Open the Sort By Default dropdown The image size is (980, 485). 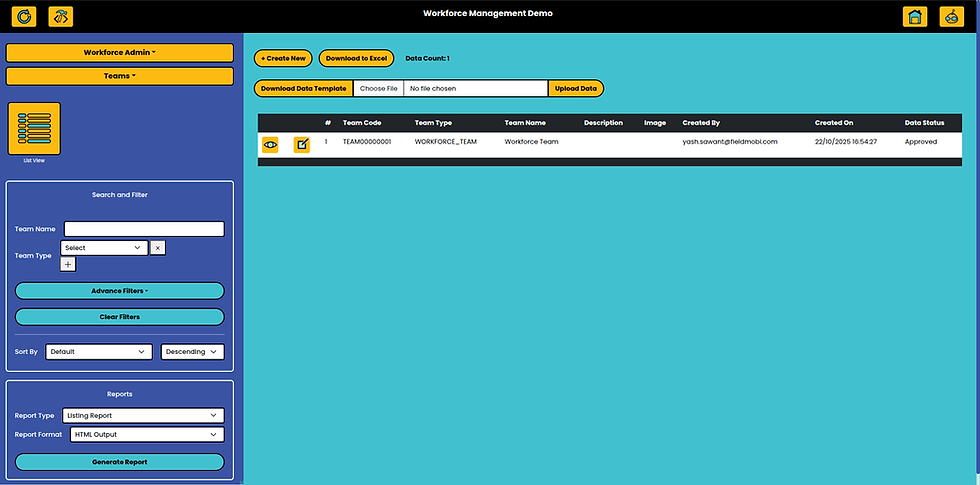coord(99,352)
